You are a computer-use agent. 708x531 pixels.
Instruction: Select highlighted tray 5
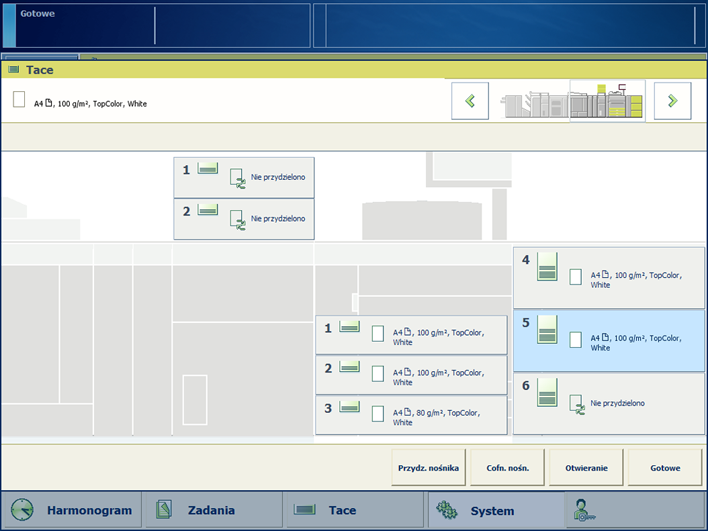point(609,340)
